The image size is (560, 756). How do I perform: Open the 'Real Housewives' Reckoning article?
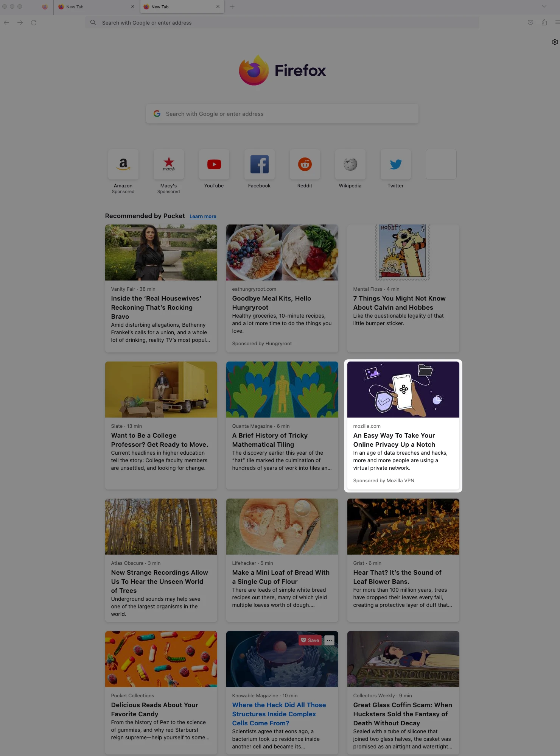tap(156, 307)
